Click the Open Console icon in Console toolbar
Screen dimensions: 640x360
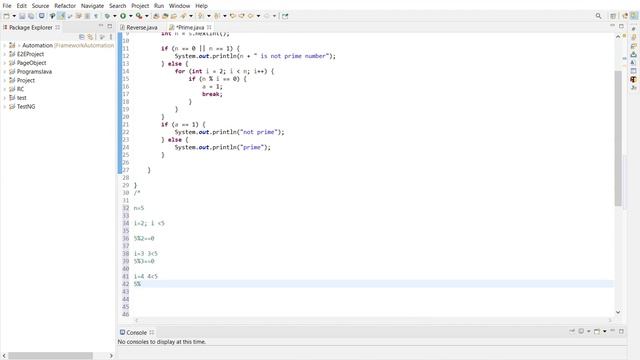(x=597, y=331)
